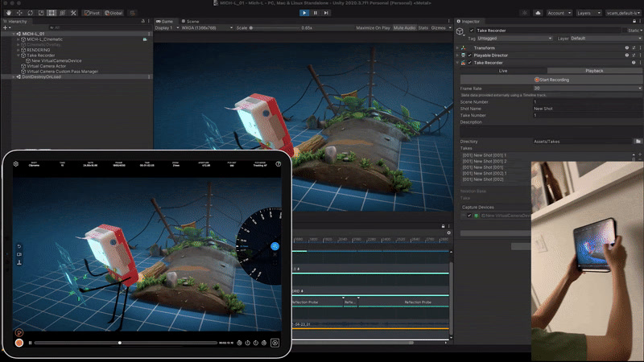Toggle the Take Recorder component checkbox

pyautogui.click(x=470, y=63)
